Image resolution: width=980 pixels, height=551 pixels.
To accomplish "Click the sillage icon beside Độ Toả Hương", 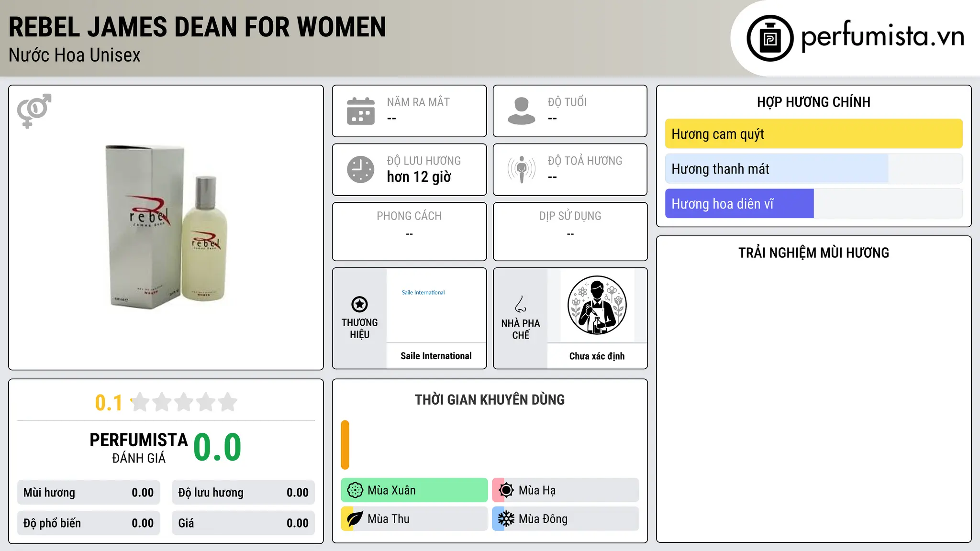I will (x=522, y=169).
